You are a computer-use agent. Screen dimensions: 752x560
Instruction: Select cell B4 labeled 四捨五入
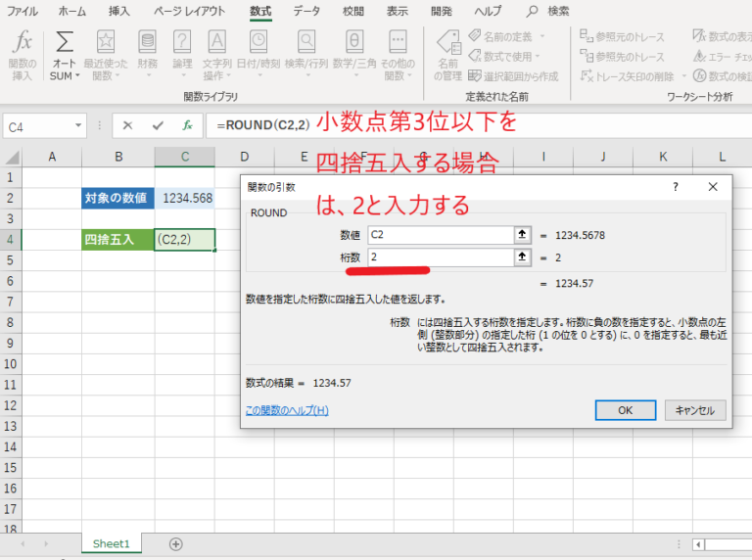(117, 239)
